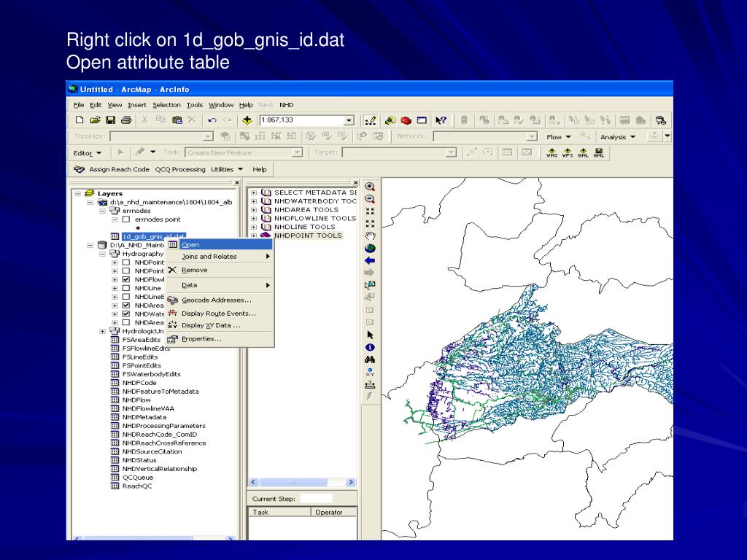Click the Save disk icon

[111, 120]
